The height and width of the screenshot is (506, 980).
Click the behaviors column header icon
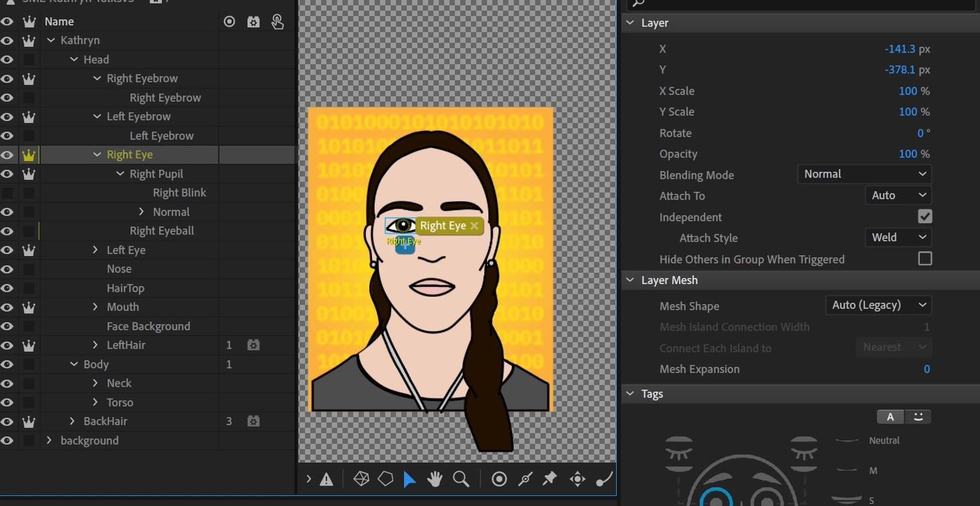pos(254,21)
